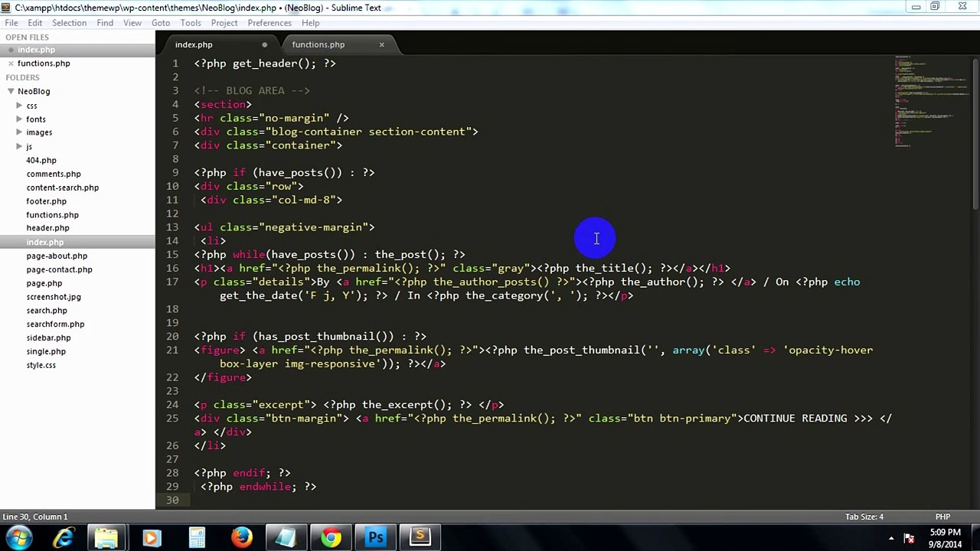Select index.php under Open Files
The width and height of the screenshot is (980, 551).
36,50
